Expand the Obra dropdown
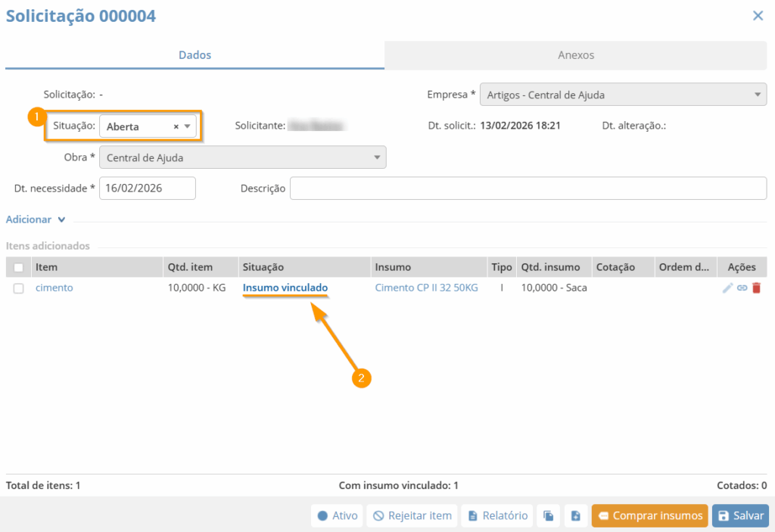 (x=242, y=158)
